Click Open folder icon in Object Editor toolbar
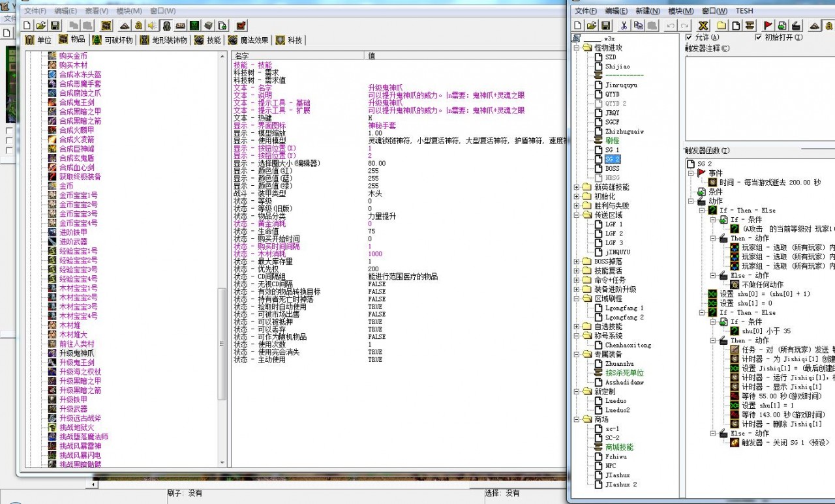This screenshot has height=504, width=835. click(x=41, y=25)
